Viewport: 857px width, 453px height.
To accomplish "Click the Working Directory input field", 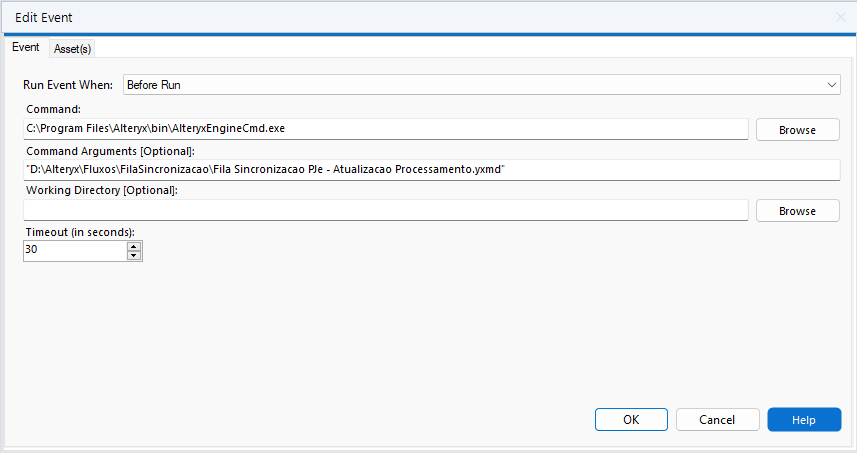I will (385, 210).
